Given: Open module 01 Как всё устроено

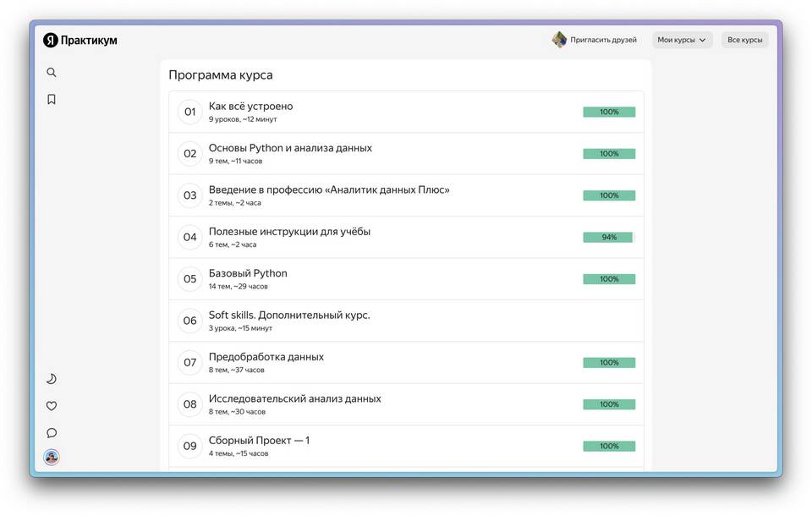Looking at the screenshot, I should click(x=250, y=107).
